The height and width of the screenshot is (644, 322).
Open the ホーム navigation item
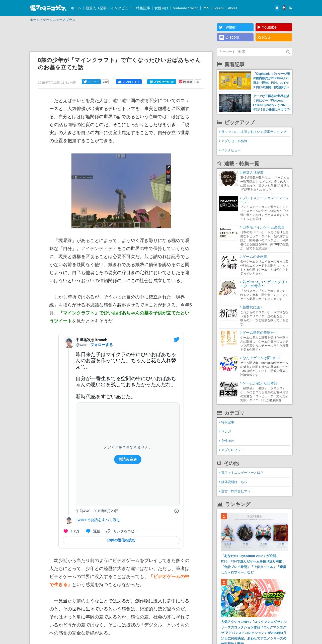(76, 8)
